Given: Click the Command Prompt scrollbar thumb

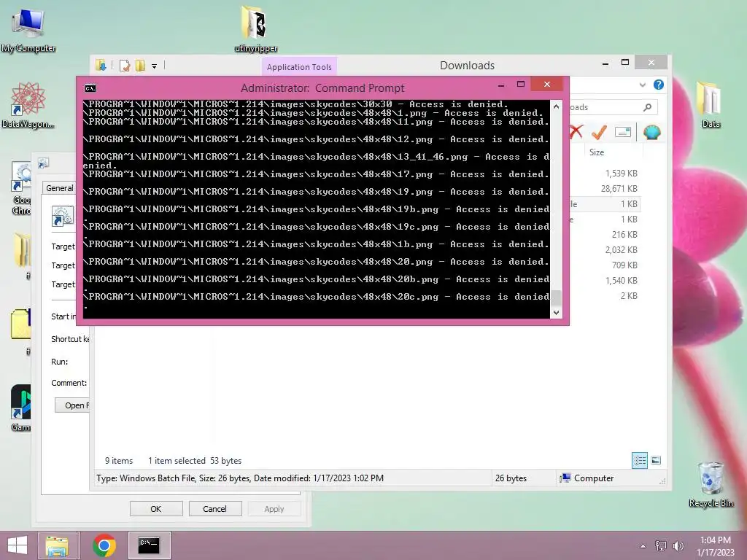Looking at the screenshot, I should click(x=556, y=298).
